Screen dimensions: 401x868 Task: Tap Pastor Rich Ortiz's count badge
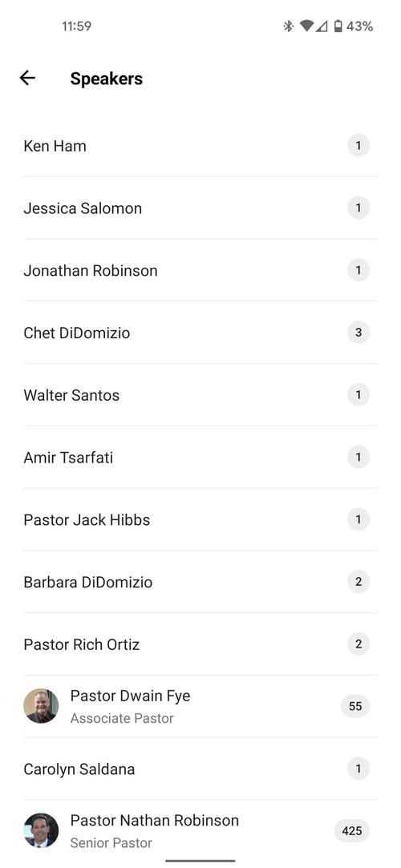point(358,644)
